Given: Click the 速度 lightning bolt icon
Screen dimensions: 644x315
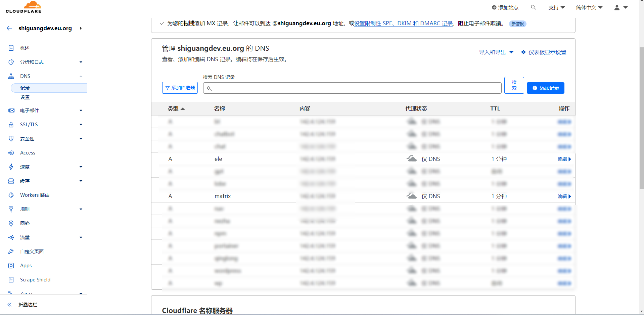Looking at the screenshot, I should coord(11,167).
